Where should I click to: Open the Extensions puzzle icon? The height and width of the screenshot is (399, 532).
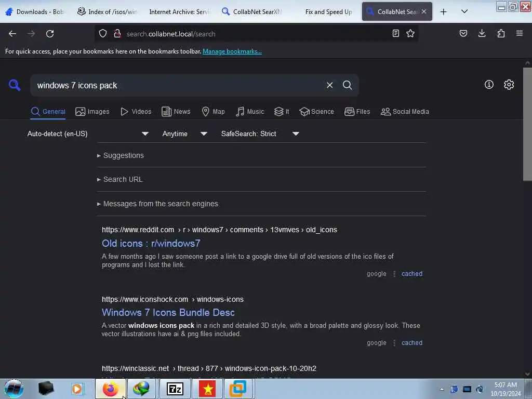point(501,33)
